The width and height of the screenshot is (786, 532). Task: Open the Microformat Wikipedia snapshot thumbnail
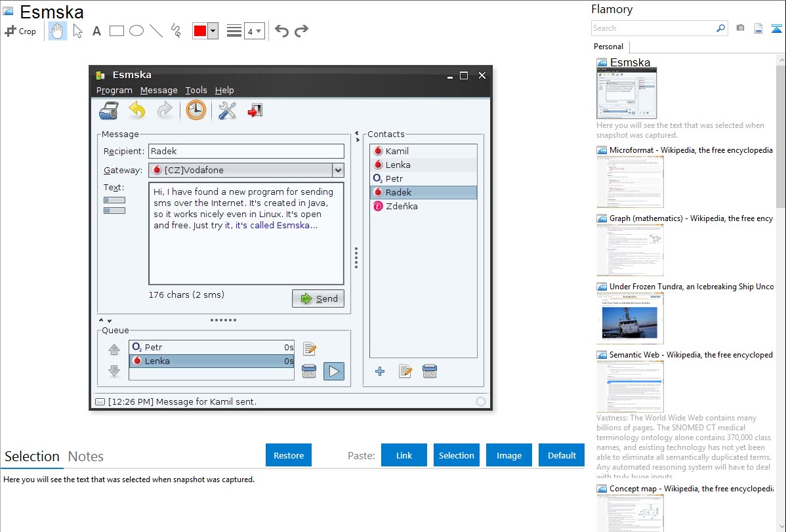(x=630, y=182)
